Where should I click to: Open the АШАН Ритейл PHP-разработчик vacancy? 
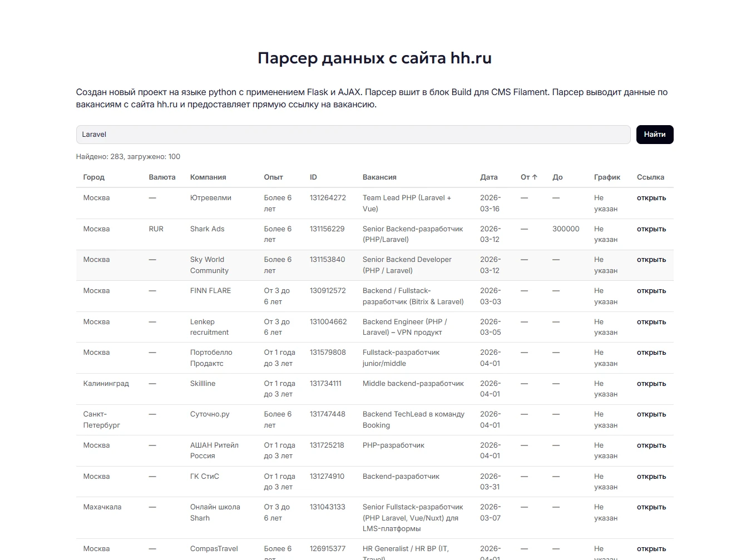(651, 445)
